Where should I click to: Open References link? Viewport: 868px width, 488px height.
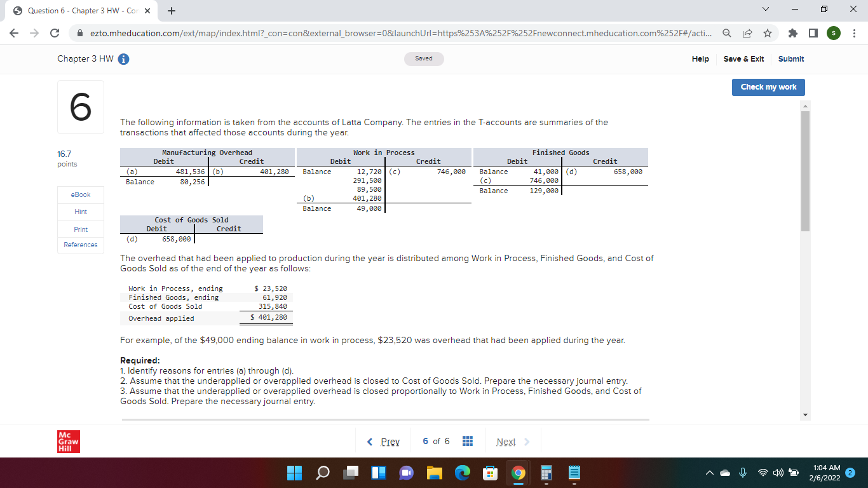click(81, 245)
